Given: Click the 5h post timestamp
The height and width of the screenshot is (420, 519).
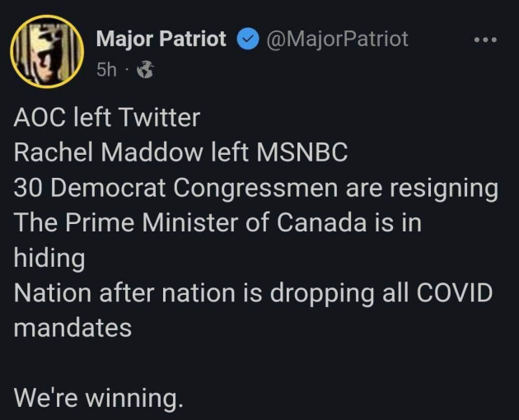Looking at the screenshot, I should [106, 70].
